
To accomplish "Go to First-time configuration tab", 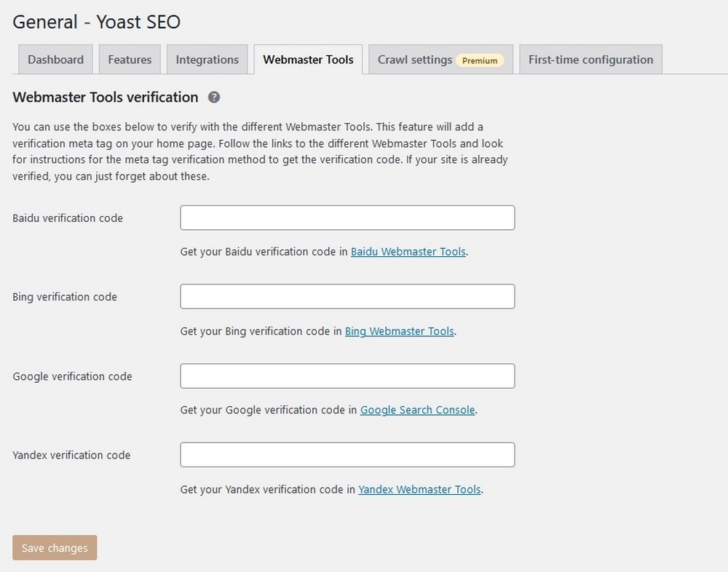I will click(590, 60).
